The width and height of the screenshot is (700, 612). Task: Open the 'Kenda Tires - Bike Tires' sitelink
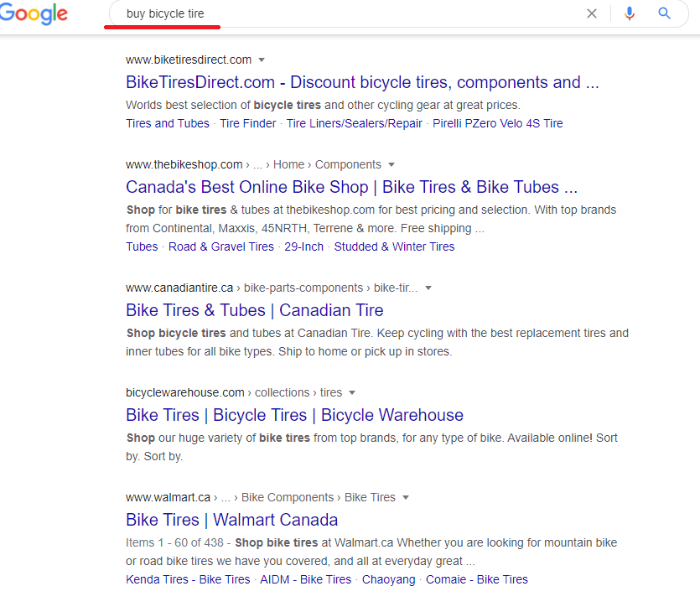click(188, 579)
